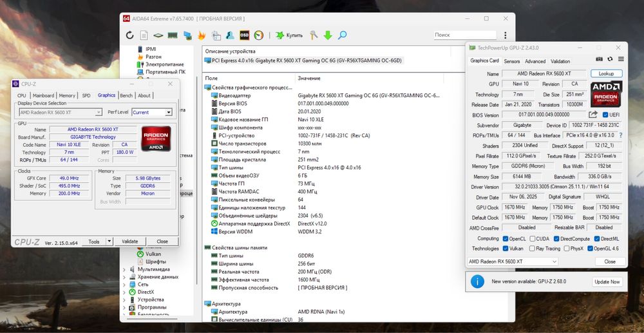Click the GPU-Z BIOS export share icon
This screenshot has height=333, width=644.
click(592, 115)
